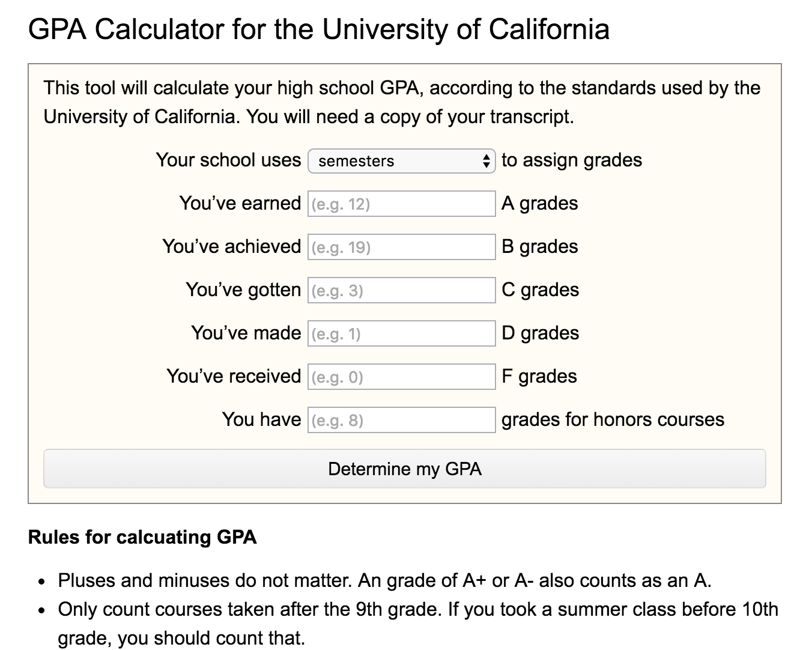The width and height of the screenshot is (812, 650).
Task: Focus the honors courses grades field
Action: [x=401, y=421]
